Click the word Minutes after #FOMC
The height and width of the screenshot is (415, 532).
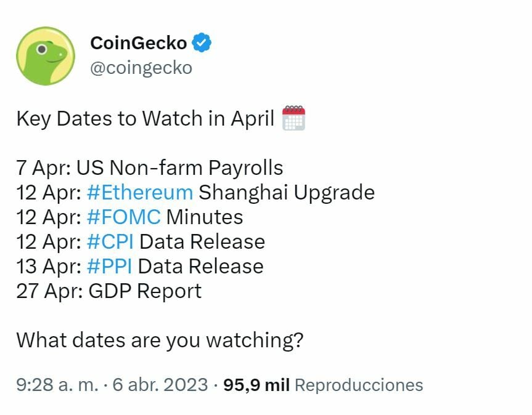point(205,217)
